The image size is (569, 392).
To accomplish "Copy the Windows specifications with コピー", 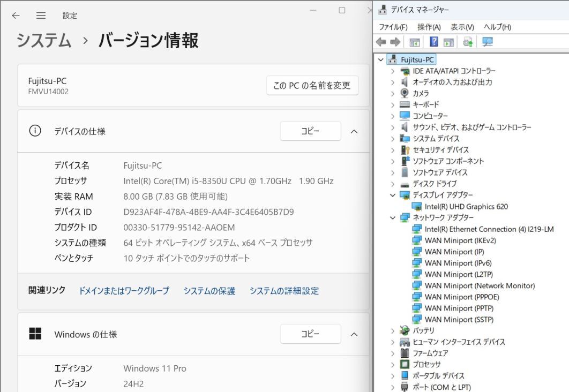I will tap(310, 334).
